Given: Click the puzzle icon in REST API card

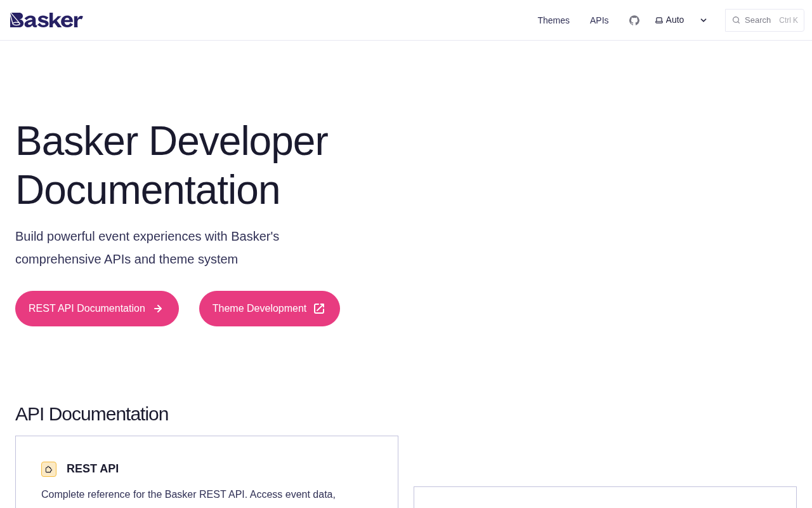Looking at the screenshot, I should click(x=49, y=469).
